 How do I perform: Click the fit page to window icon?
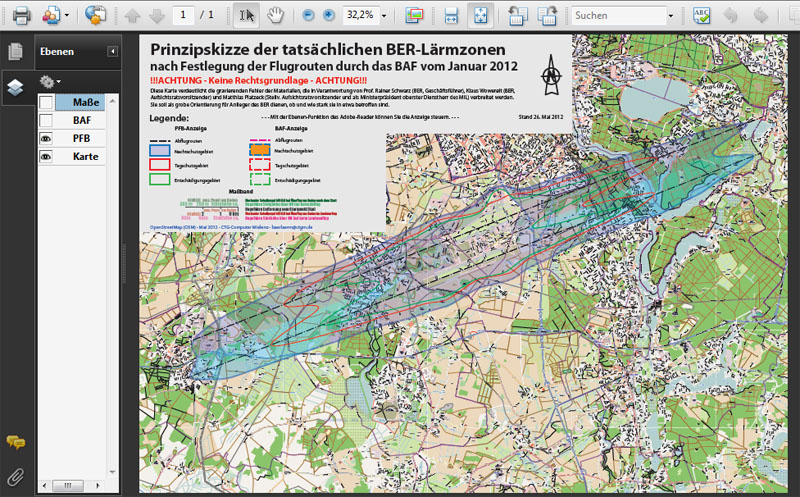[480, 15]
